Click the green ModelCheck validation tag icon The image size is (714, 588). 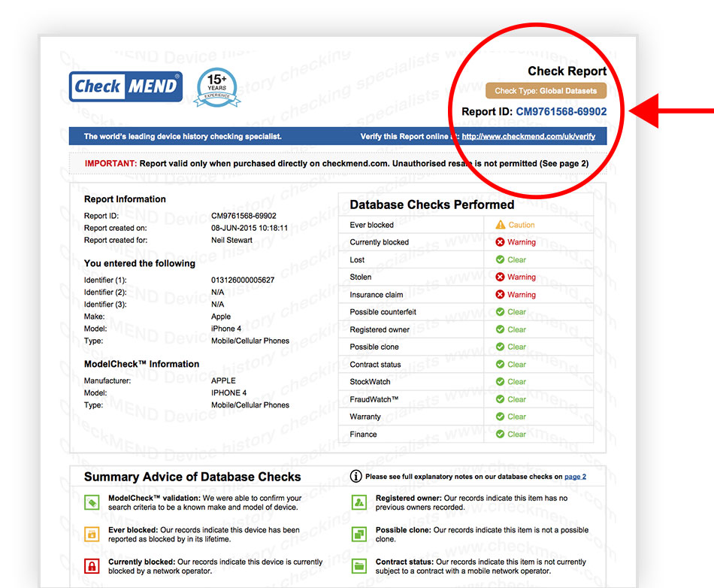point(92,503)
